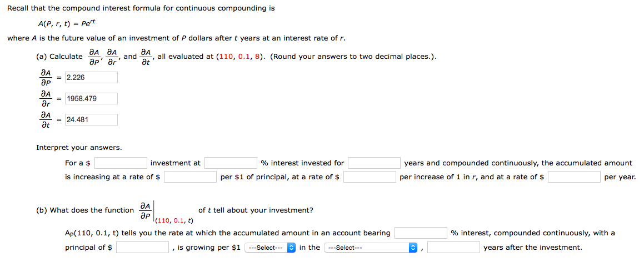644x267 pixels.
Task: Click the blank before "years after the investment"
Action: coord(453,248)
